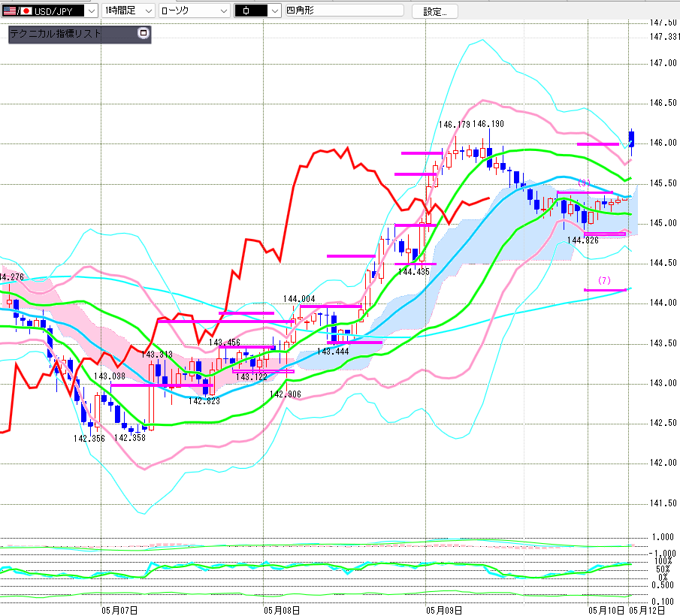Click the 05月09日 date axis label
The height and width of the screenshot is (616, 680).
444,610
